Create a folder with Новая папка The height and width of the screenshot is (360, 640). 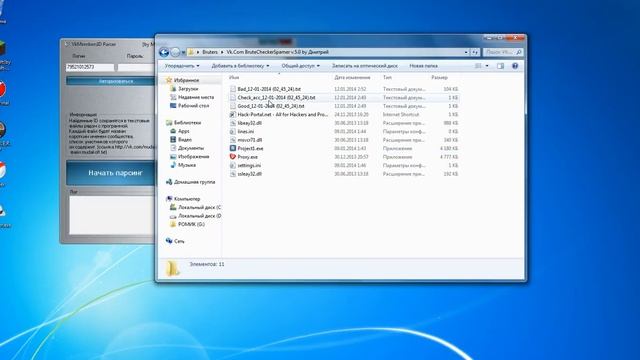click(423, 66)
